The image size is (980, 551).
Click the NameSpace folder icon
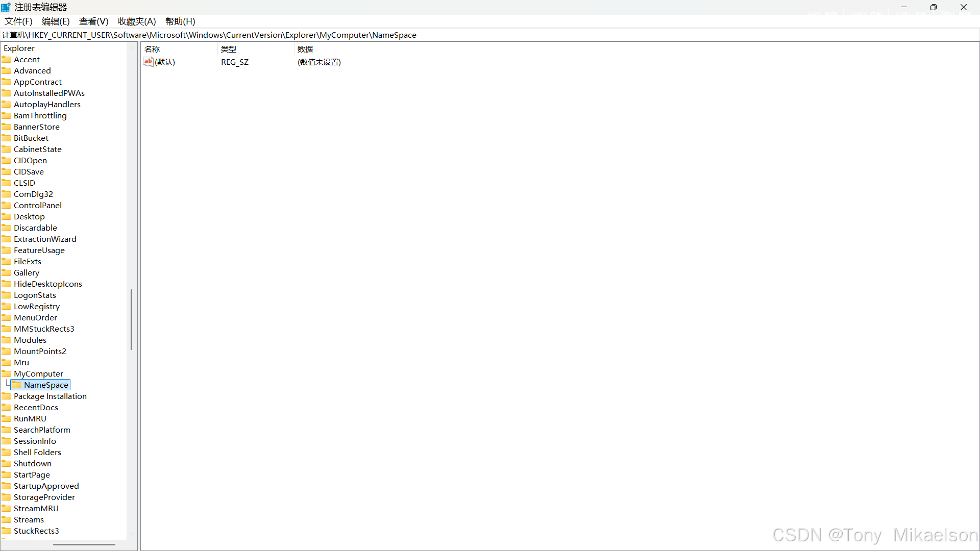17,385
